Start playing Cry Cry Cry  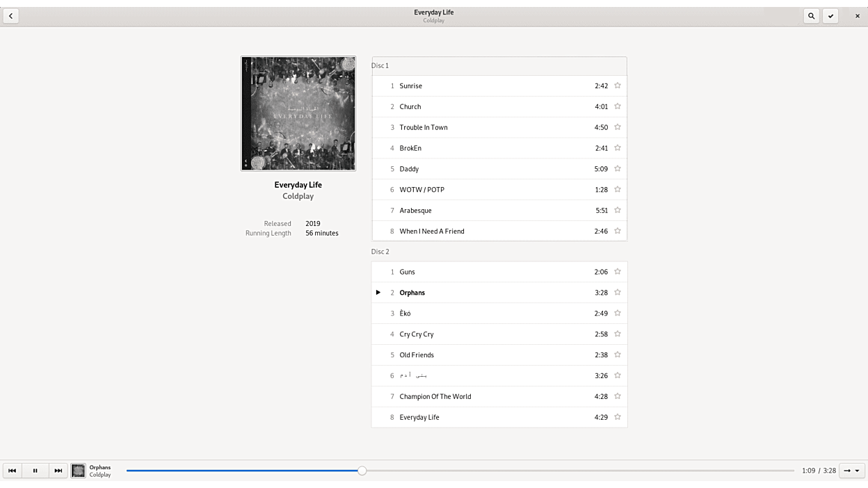click(x=417, y=334)
